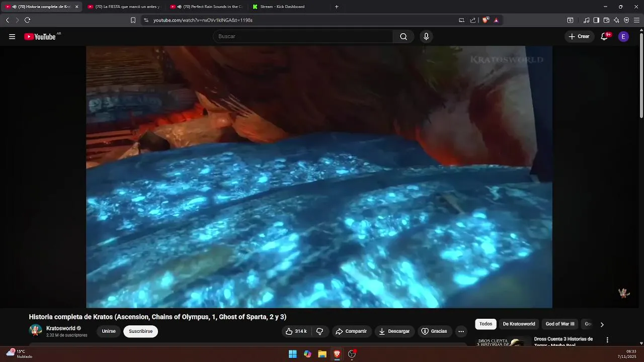Open the YouTube hamburger guide menu

(12, 37)
